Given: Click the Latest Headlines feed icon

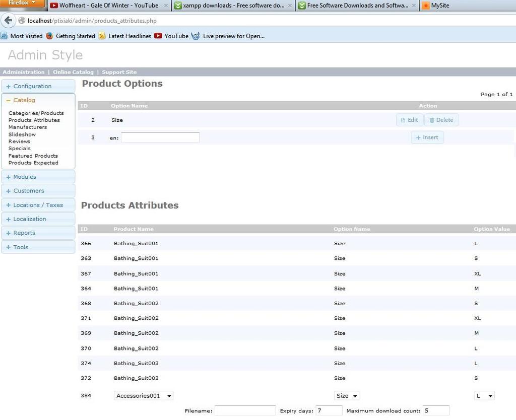Looking at the screenshot, I should (102, 36).
